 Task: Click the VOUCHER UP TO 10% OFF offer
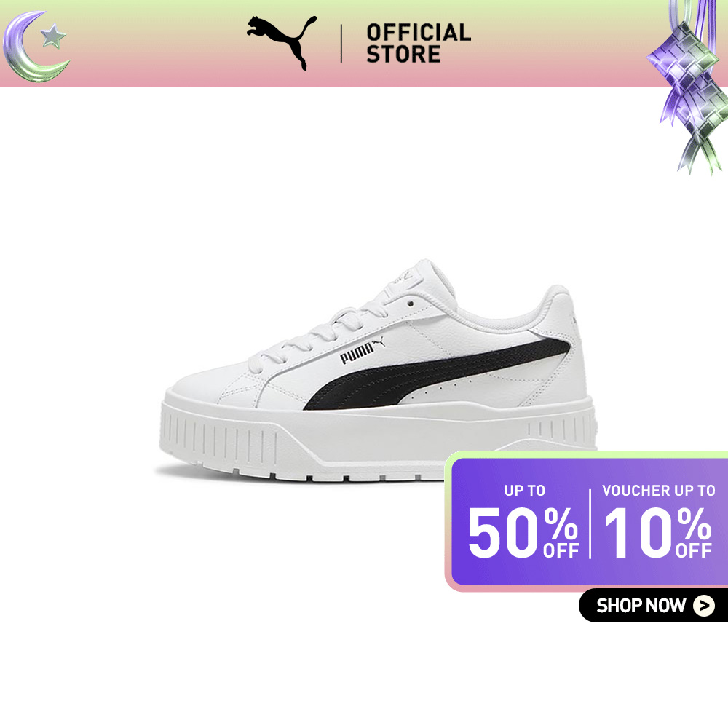pyautogui.click(x=658, y=521)
